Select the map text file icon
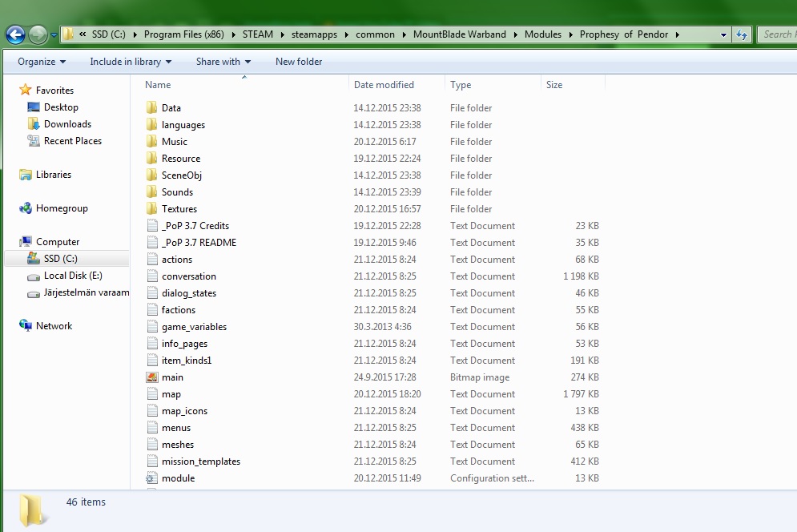The image size is (797, 532). pos(152,393)
